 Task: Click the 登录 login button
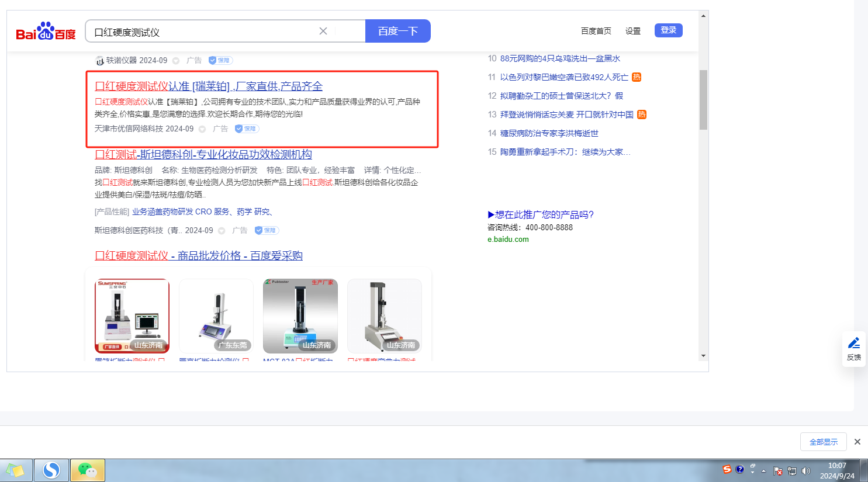669,30
